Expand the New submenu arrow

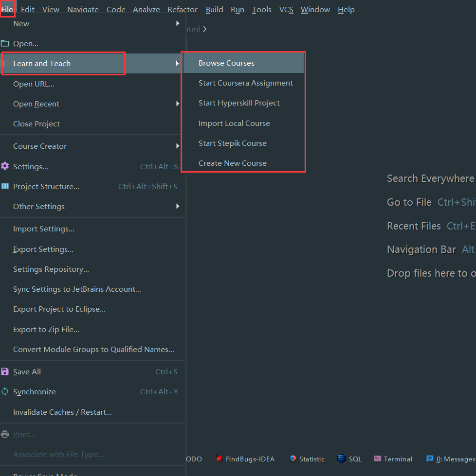coord(178,23)
